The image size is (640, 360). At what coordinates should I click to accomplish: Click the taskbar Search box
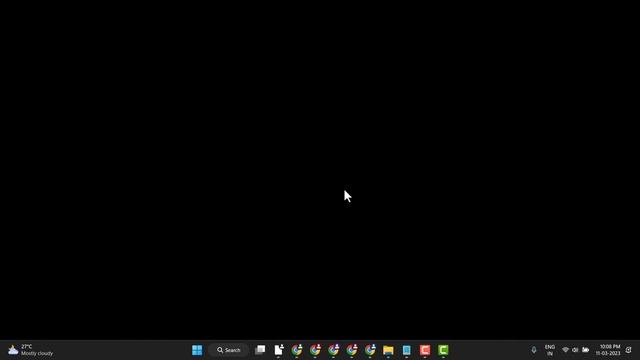[229, 350]
